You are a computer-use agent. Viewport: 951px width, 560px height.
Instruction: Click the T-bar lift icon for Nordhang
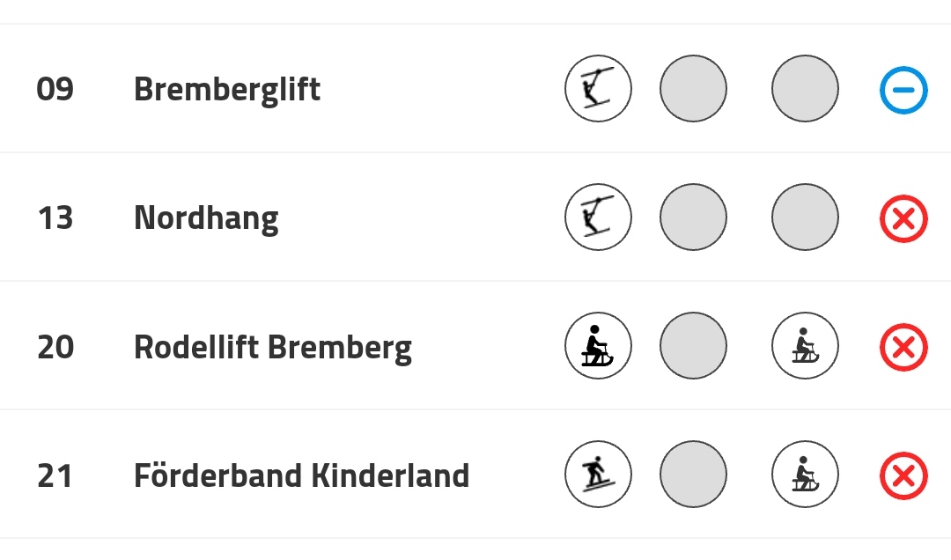point(598,217)
